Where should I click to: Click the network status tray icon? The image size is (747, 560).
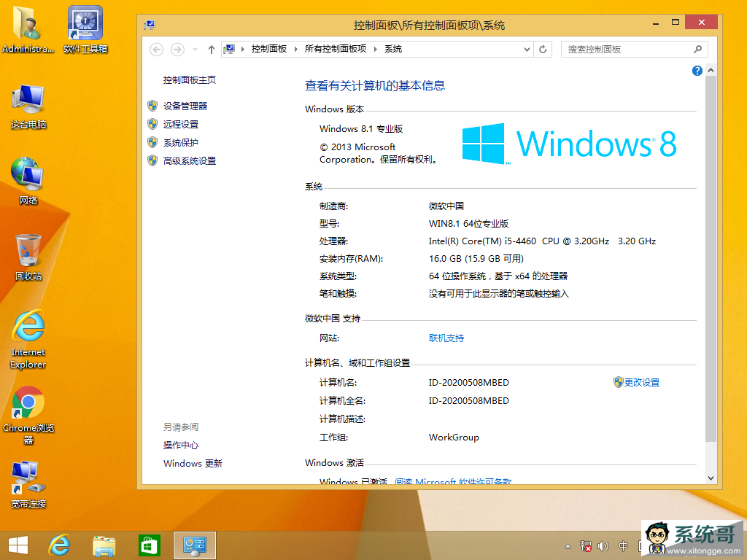click(586, 546)
